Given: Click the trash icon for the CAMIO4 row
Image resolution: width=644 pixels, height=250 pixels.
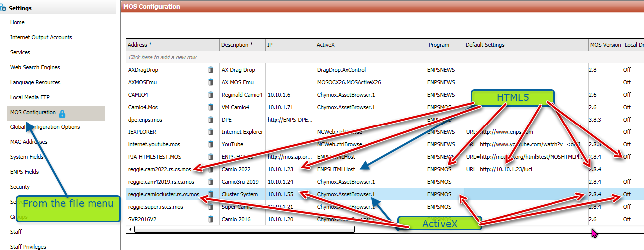Looking at the screenshot, I should coord(211,95).
